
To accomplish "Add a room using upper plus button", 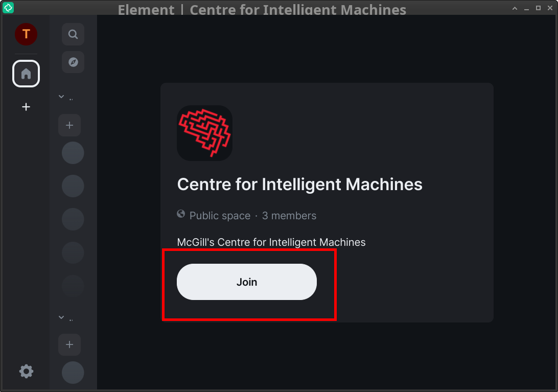I will click(69, 125).
